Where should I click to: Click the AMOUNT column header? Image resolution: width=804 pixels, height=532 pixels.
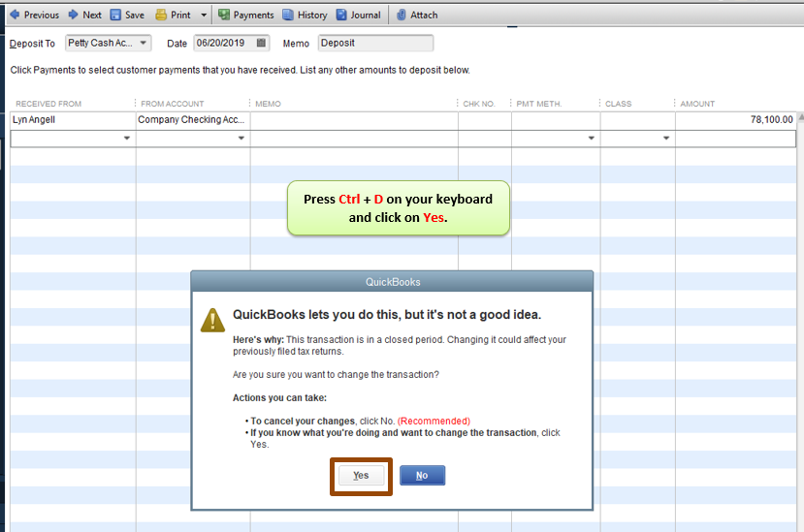click(697, 104)
